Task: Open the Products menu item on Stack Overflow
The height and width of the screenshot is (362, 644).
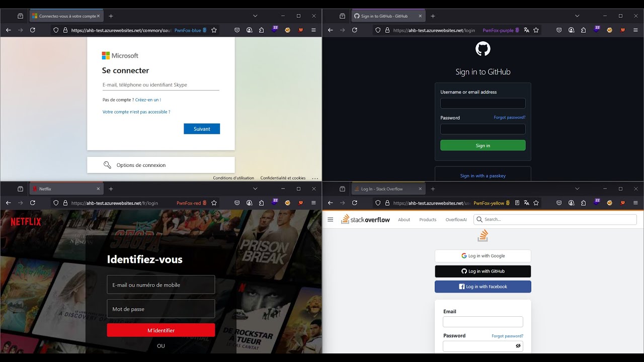Action: point(428,220)
